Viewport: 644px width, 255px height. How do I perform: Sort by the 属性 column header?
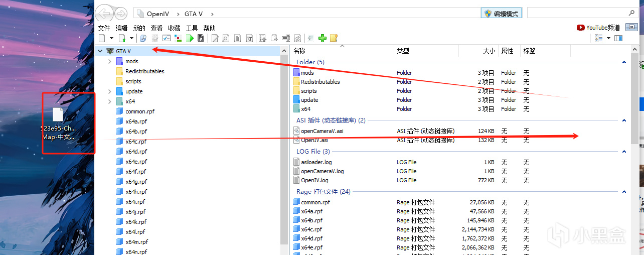coord(509,51)
